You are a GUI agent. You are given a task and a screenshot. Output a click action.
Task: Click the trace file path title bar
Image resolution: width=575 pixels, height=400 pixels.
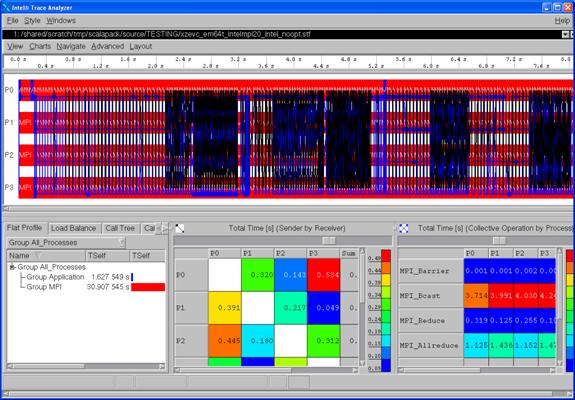(282, 34)
